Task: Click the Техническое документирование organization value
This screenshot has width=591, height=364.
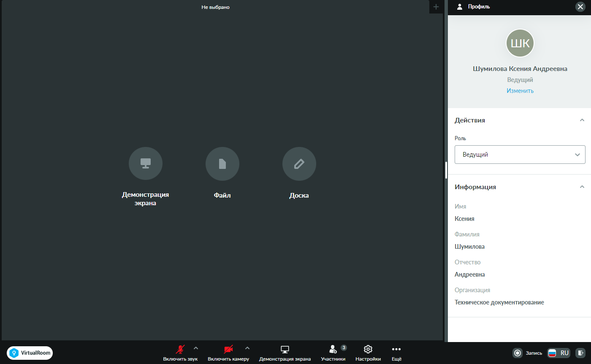Action: 499,302
